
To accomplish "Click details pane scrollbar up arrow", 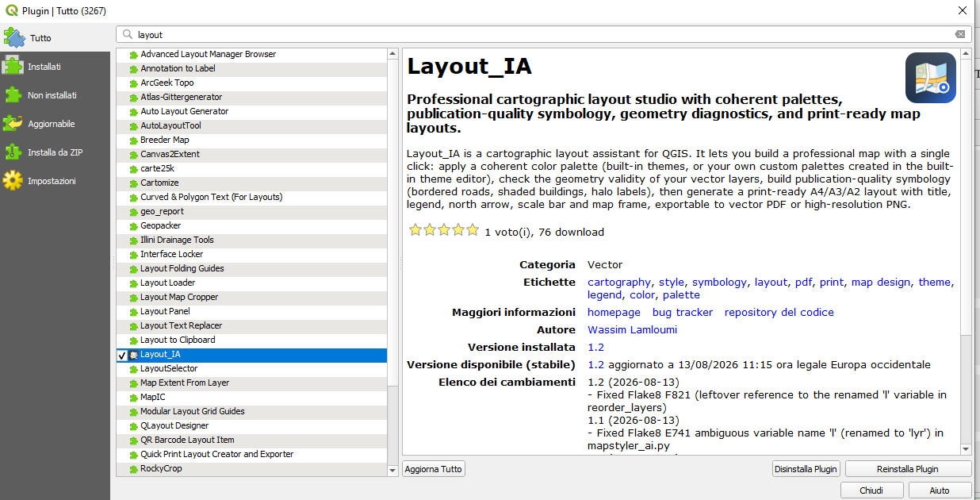I will (x=966, y=54).
